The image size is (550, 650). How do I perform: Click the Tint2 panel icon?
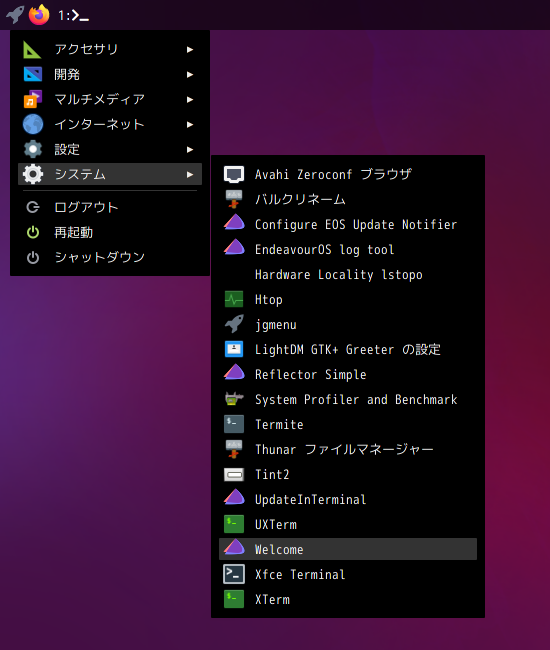coord(234,474)
